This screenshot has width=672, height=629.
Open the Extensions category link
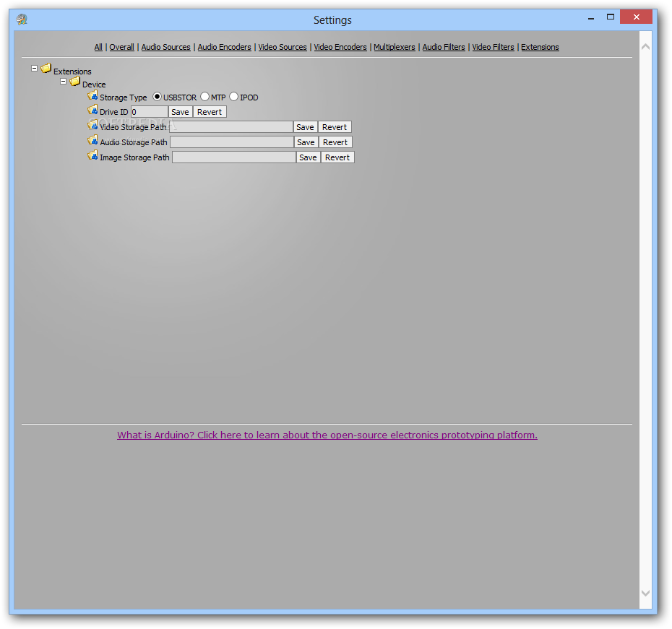(x=540, y=47)
